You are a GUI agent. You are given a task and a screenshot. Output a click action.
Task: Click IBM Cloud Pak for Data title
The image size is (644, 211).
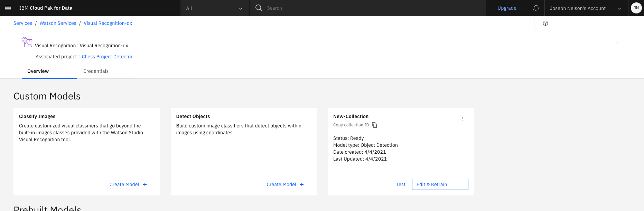(46, 8)
